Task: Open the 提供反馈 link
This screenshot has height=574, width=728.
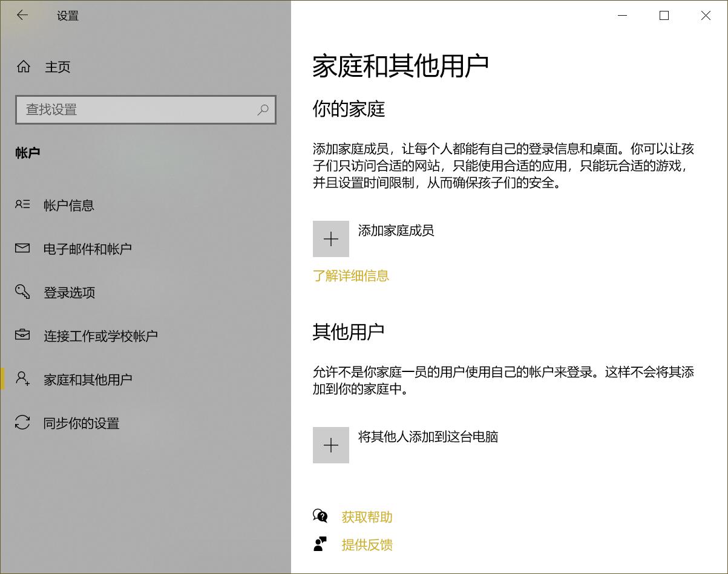Action: [367, 545]
